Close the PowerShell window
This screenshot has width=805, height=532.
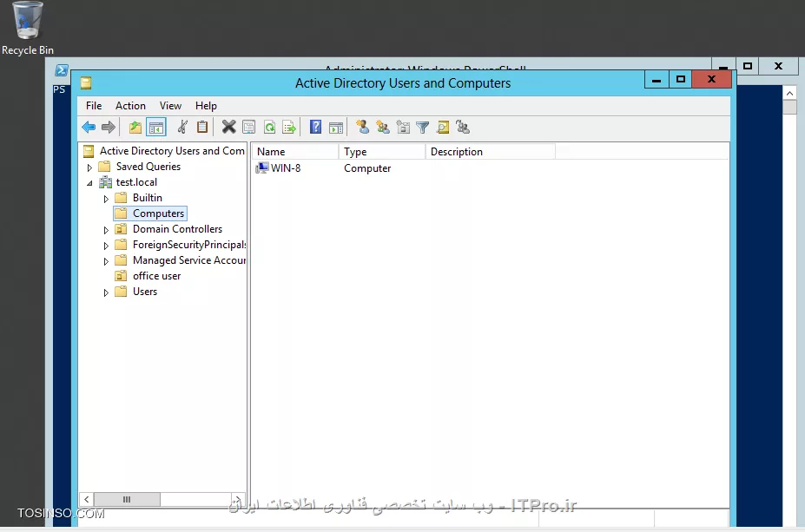[x=779, y=66]
